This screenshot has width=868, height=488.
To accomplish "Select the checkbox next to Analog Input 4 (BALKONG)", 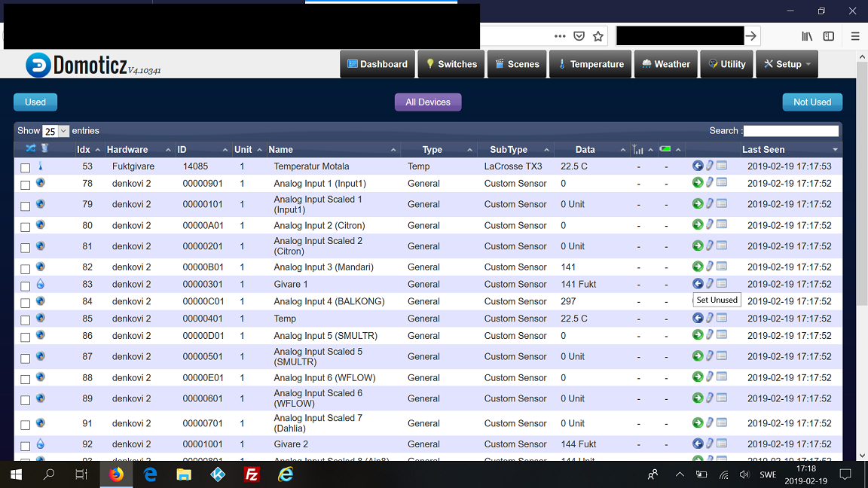I will (25, 301).
